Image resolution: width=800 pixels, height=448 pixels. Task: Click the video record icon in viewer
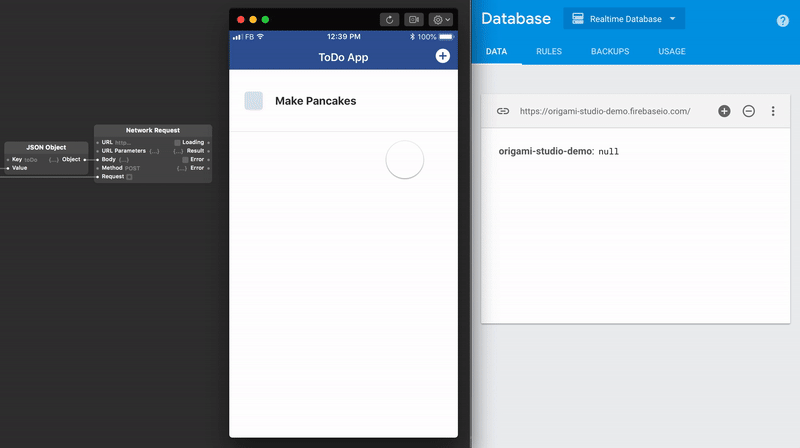pos(414,19)
